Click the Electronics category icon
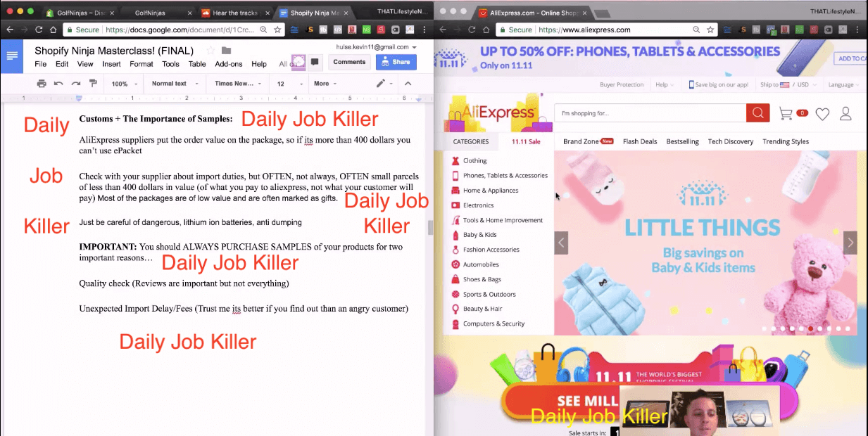 tap(455, 205)
